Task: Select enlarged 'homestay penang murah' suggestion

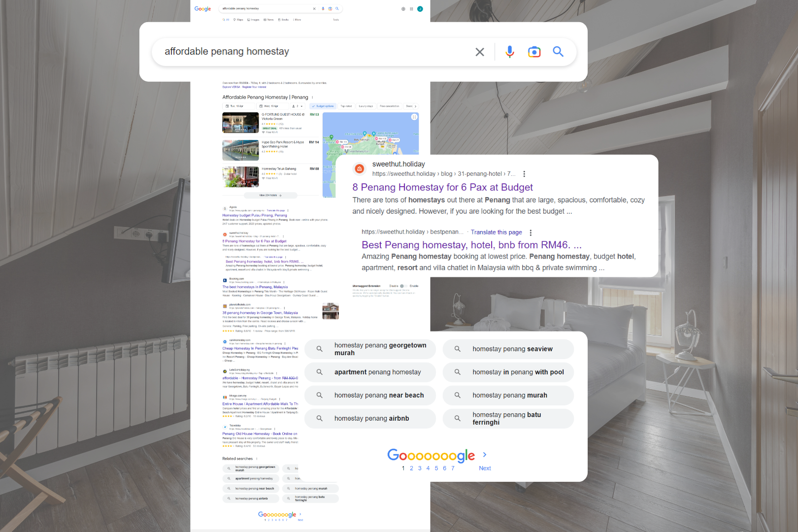Action: click(508, 395)
